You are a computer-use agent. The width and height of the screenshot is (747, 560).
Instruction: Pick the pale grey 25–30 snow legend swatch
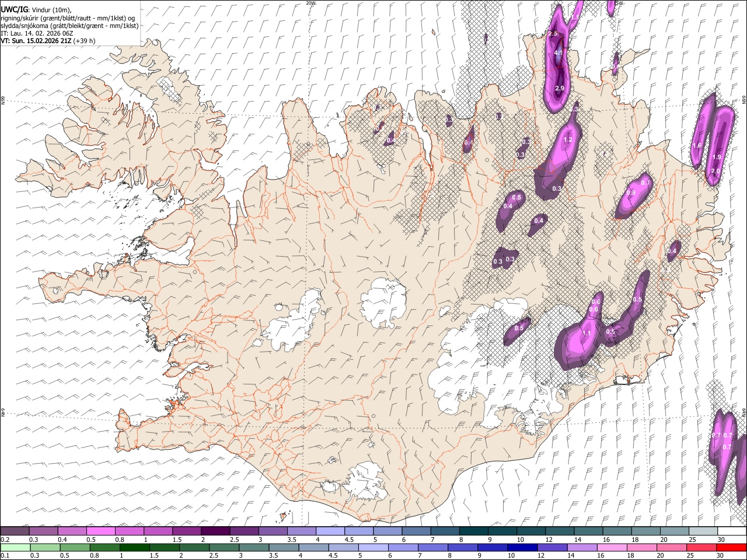click(703, 531)
